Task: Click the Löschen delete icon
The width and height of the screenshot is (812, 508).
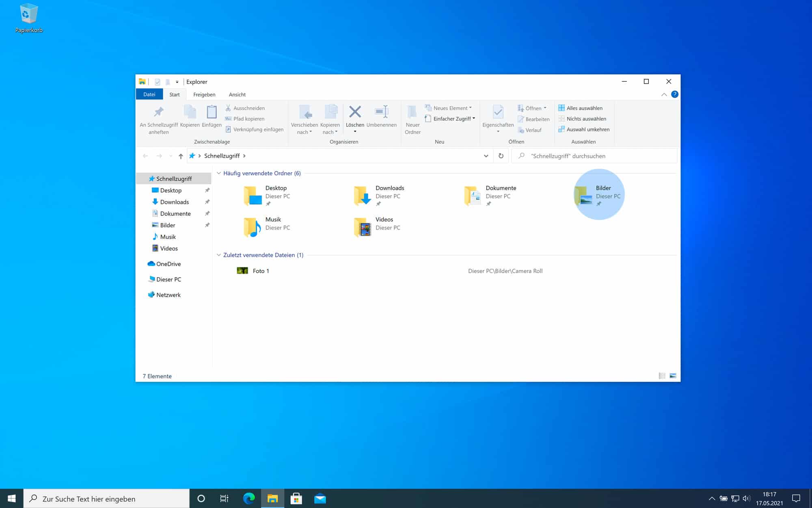Action: [x=355, y=112]
